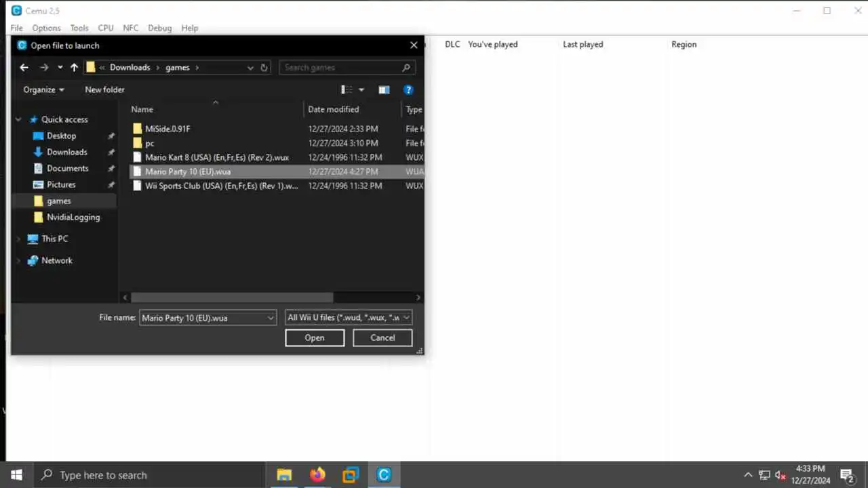
Task: Open Documents in the sidebar
Action: (x=67, y=168)
